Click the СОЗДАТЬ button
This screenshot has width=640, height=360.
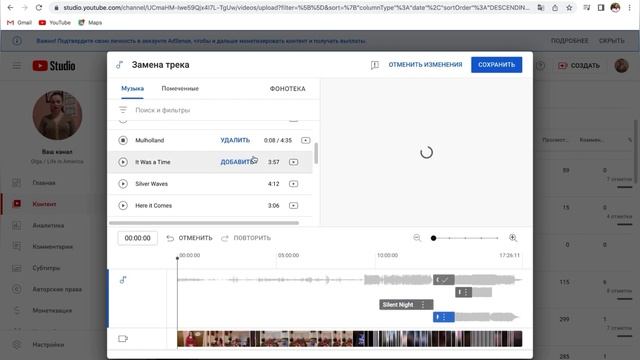579,66
